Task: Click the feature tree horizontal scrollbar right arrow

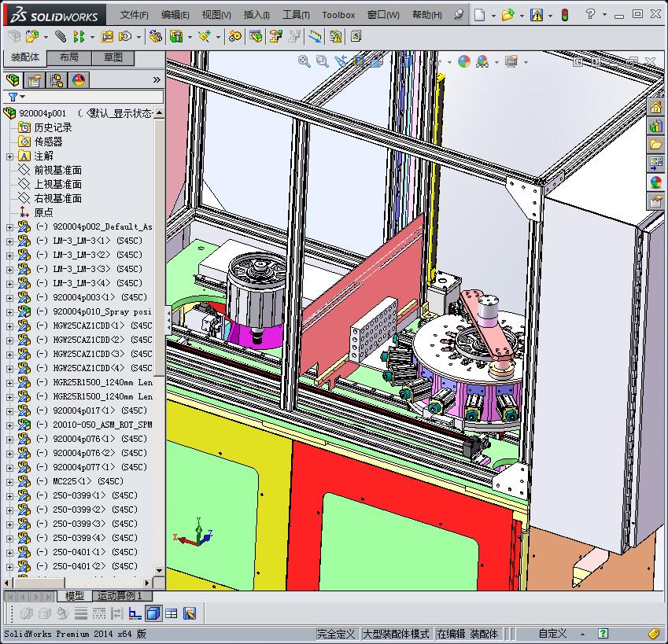Action: tap(147, 583)
